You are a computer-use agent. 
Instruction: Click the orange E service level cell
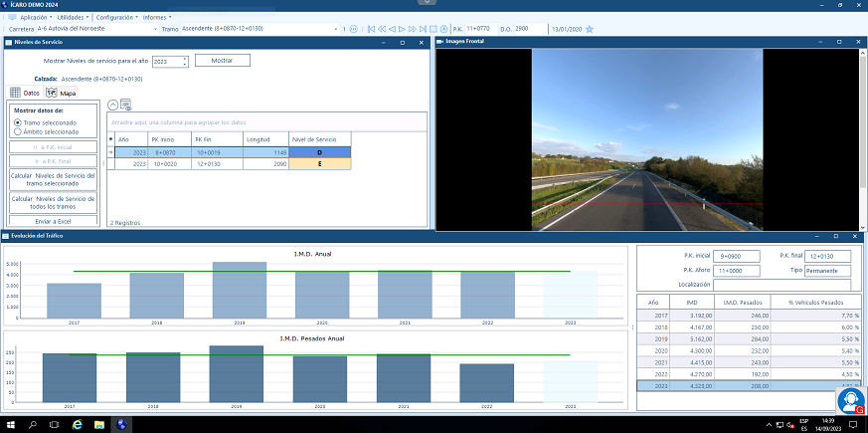(x=319, y=164)
